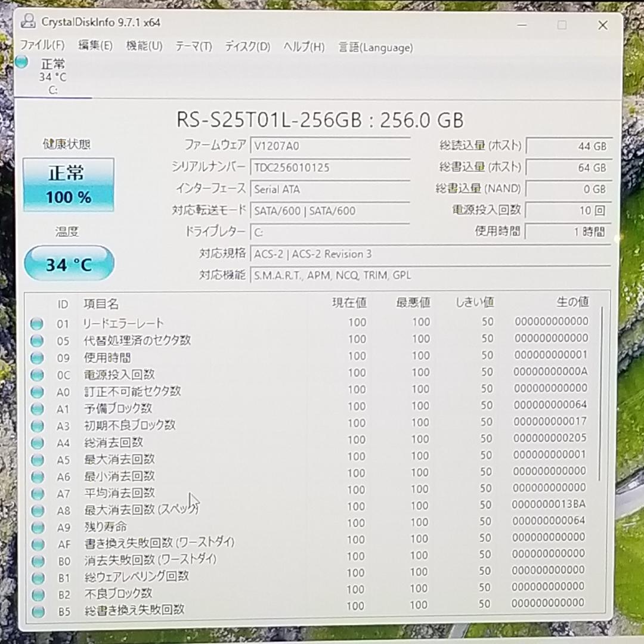644x644 pixels.
Task: Click the CrystalDiskInfo application icon in title bar
Action: (x=29, y=21)
